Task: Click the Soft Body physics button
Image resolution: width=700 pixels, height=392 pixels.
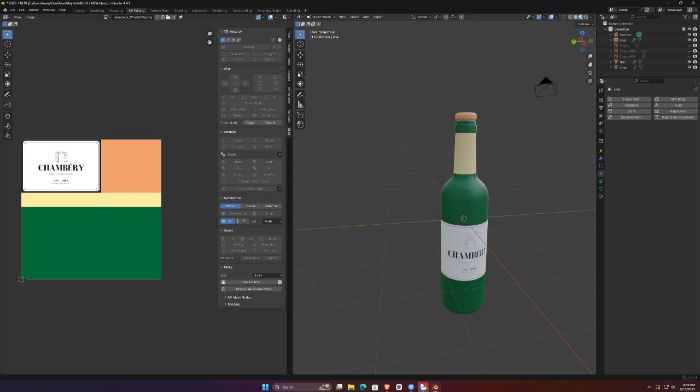Action: pos(676,99)
